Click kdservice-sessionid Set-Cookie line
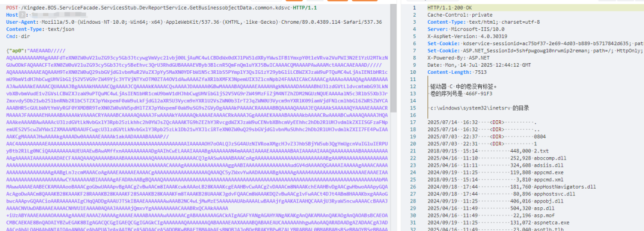644x231 pixels. click(535, 43)
